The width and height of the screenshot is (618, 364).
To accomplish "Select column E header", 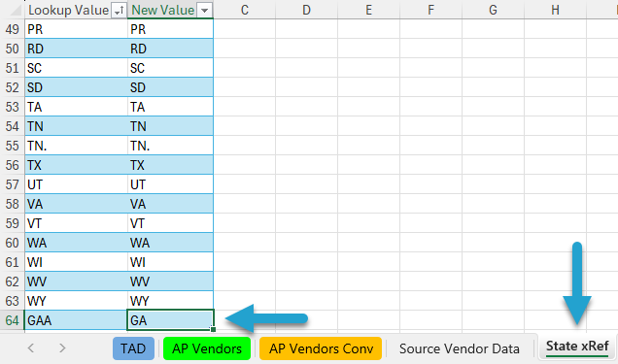I will point(369,10).
